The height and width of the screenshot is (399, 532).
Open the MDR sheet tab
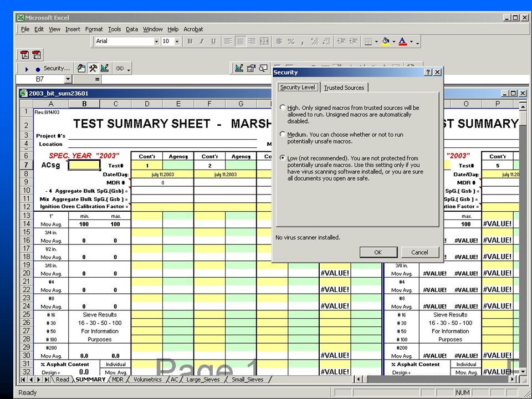(117, 379)
